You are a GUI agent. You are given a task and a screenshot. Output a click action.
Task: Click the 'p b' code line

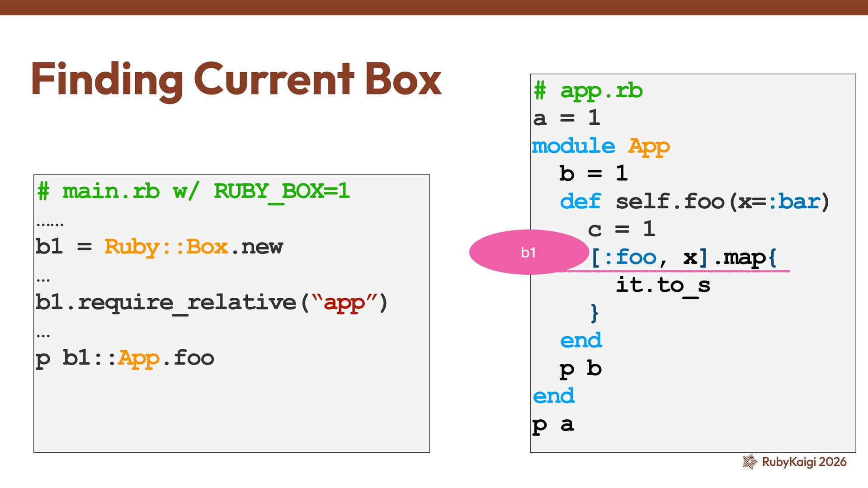pyautogui.click(x=580, y=369)
